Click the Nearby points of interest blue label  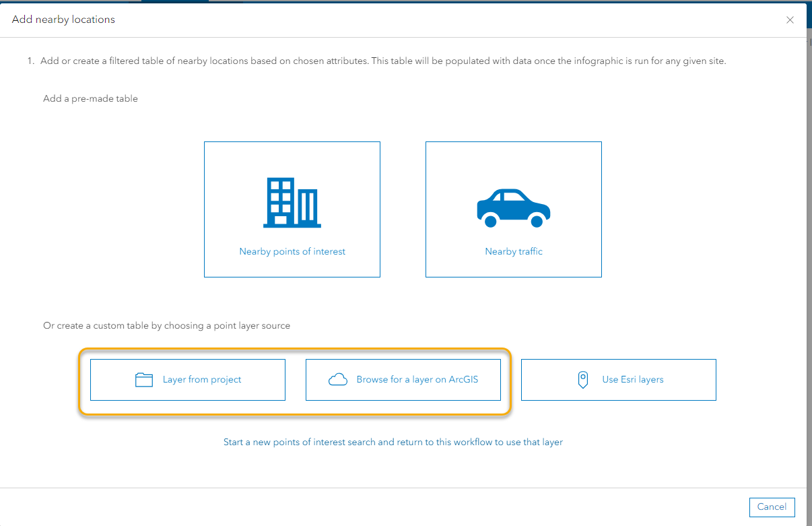[292, 251]
